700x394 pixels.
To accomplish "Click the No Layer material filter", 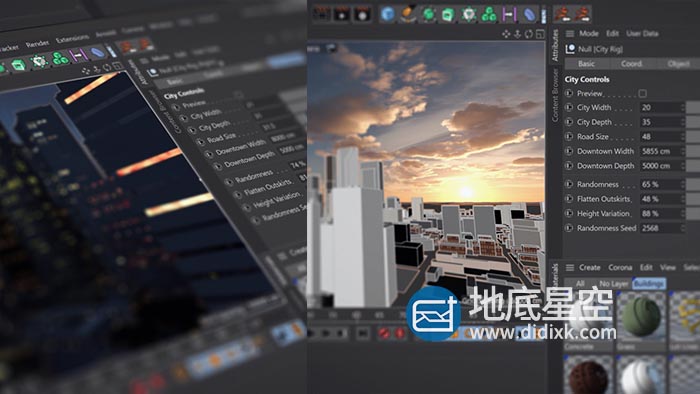I will pos(614,283).
